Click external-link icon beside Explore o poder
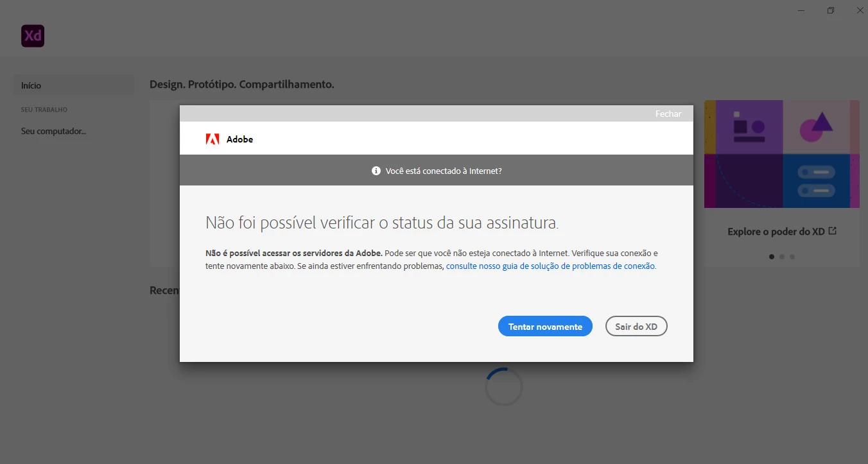 click(x=833, y=231)
